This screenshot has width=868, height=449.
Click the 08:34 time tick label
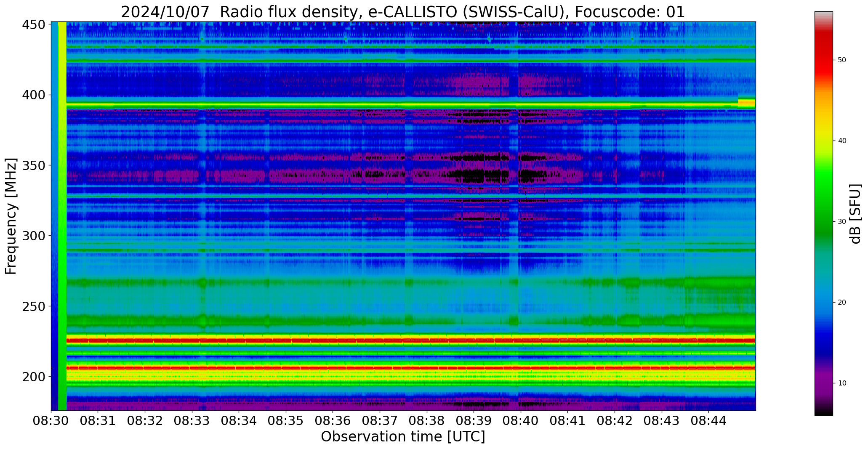coord(239,421)
